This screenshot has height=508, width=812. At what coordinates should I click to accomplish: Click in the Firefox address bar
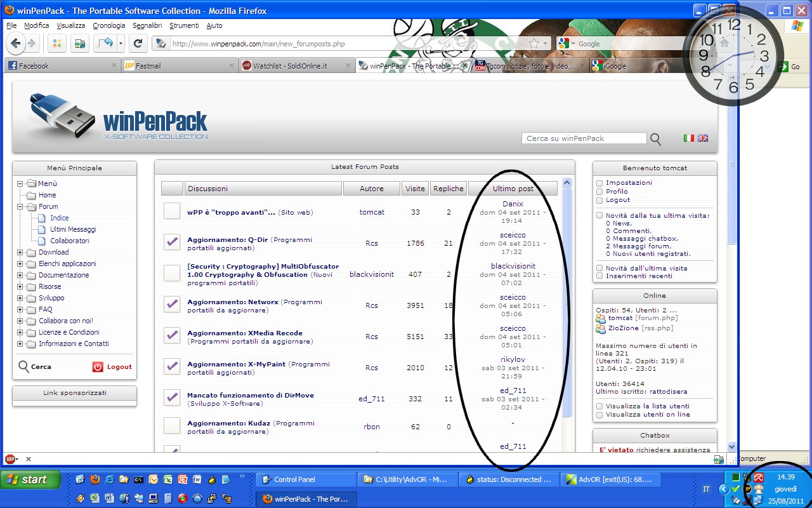pyautogui.click(x=349, y=44)
